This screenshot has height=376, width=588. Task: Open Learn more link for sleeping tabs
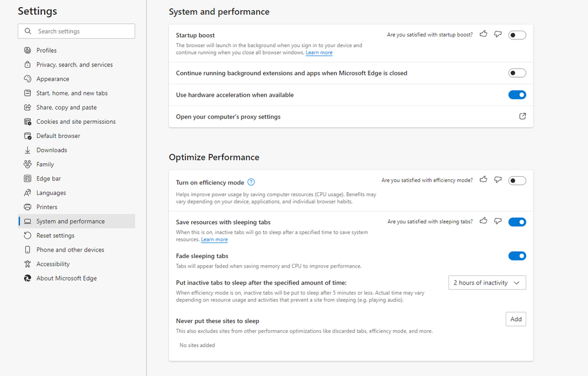pos(214,240)
